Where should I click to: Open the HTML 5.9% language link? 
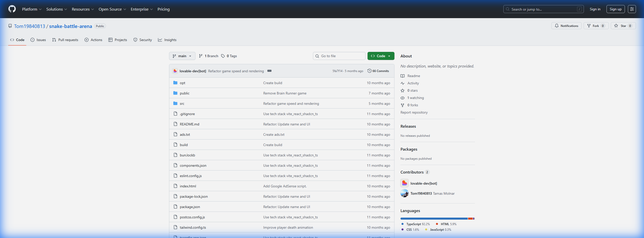(x=446, y=224)
